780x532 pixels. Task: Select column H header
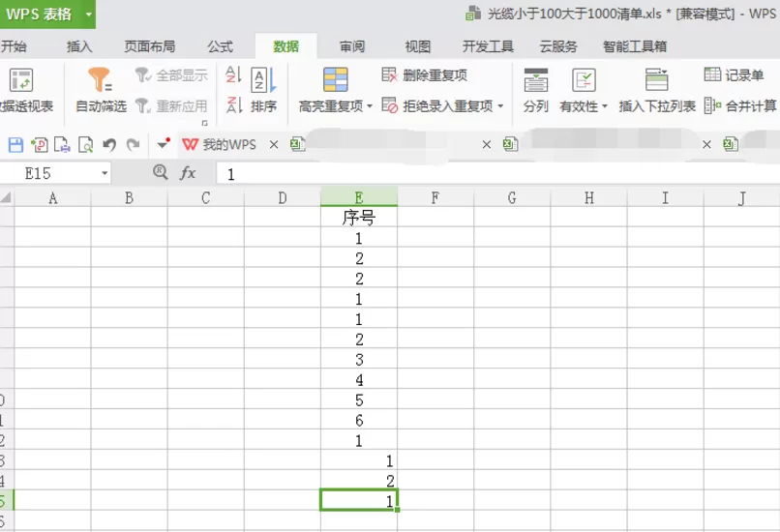tap(589, 197)
